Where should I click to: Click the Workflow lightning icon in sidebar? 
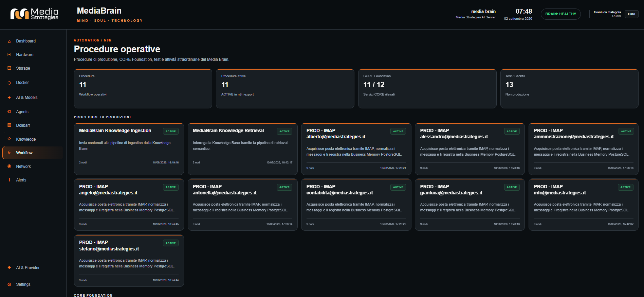pyautogui.click(x=9, y=153)
